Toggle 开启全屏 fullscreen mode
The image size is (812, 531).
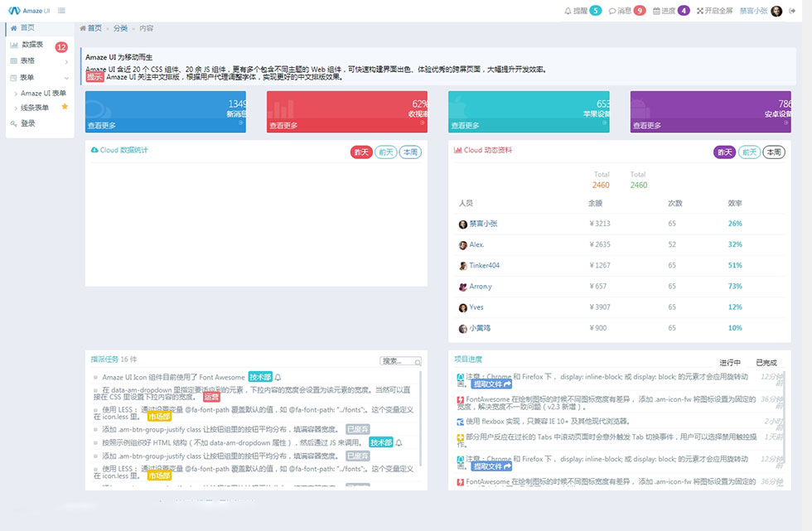(x=714, y=11)
